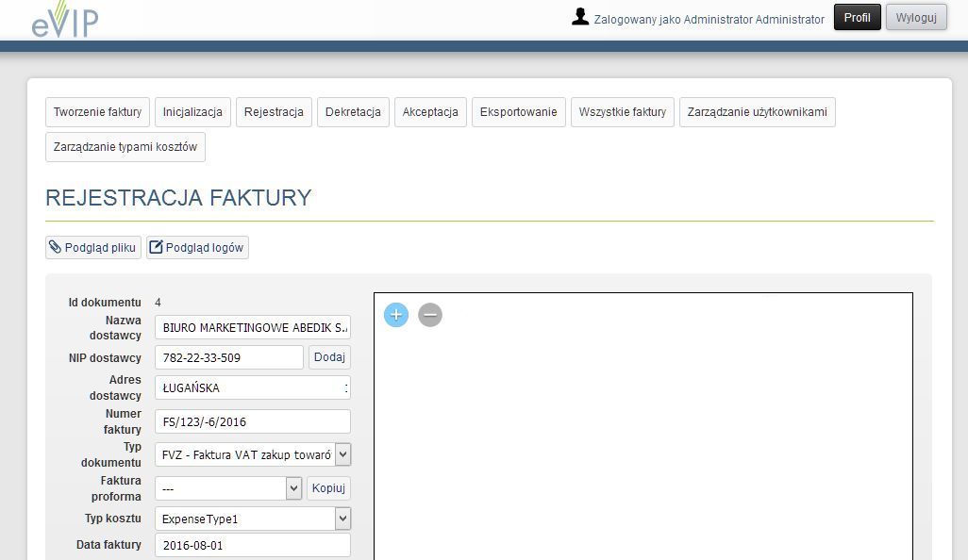Click the eVIP logo

(x=64, y=20)
